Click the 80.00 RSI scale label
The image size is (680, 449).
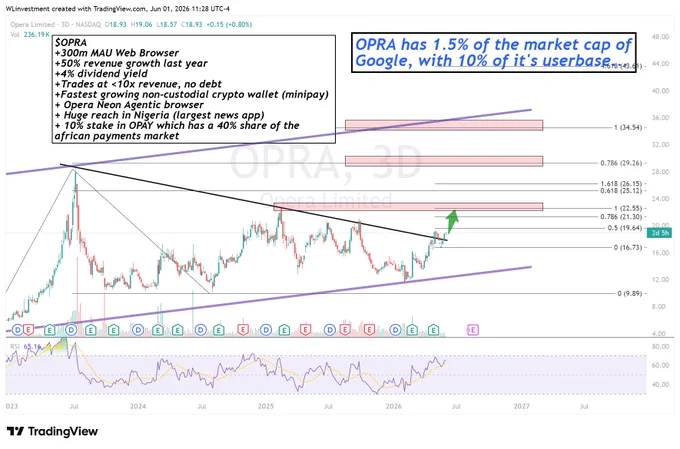[660, 347]
